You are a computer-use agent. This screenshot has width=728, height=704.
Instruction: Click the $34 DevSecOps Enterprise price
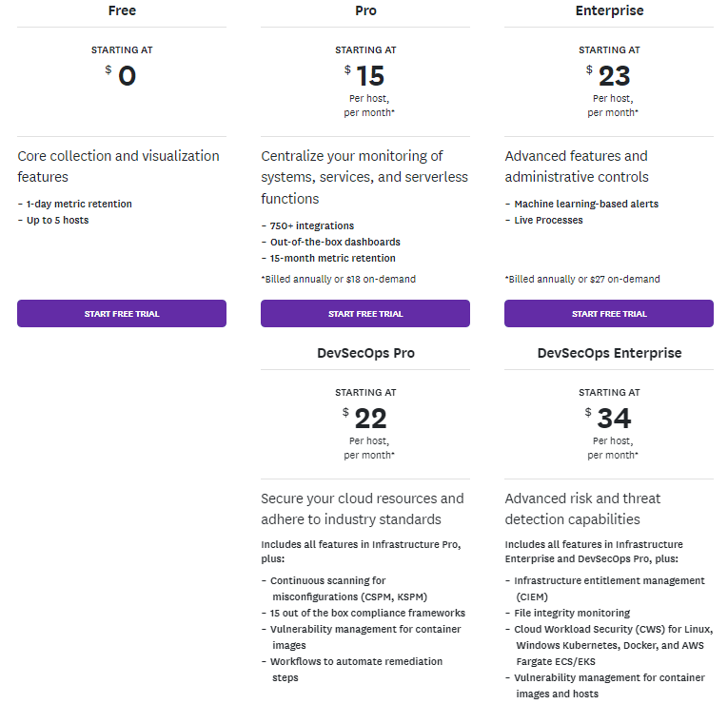pos(608,419)
